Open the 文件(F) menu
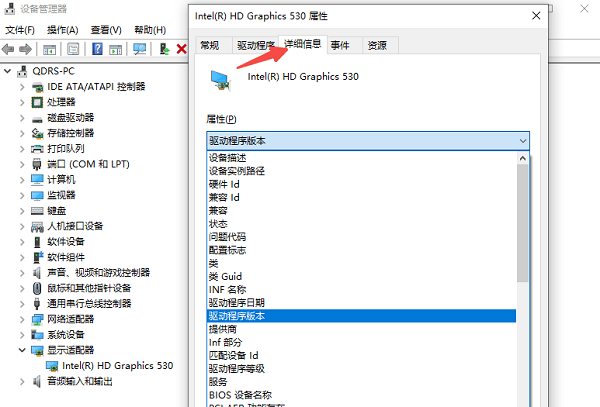Screen dimensions: 600x407 pos(20,30)
